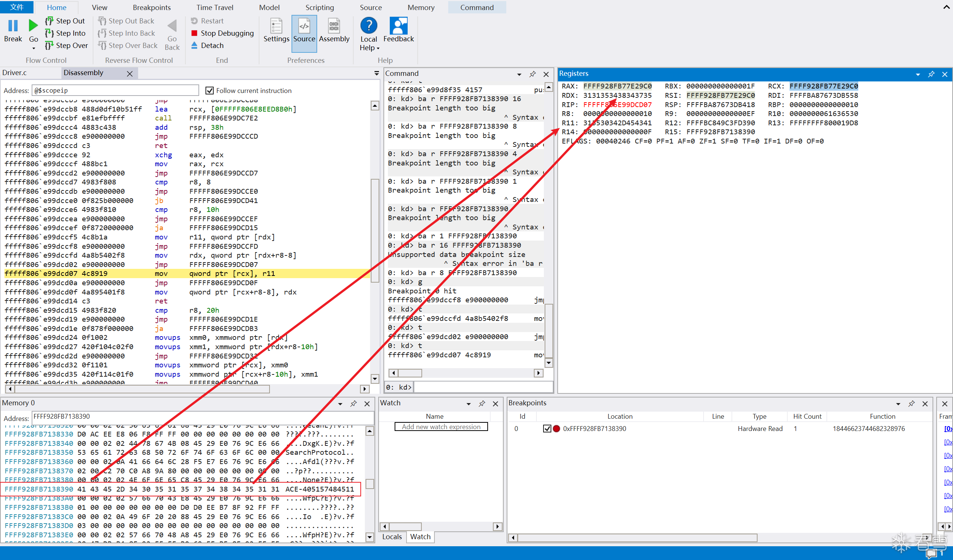The height and width of the screenshot is (560, 953).
Task: Switch to the Locals tab
Action: click(x=392, y=537)
